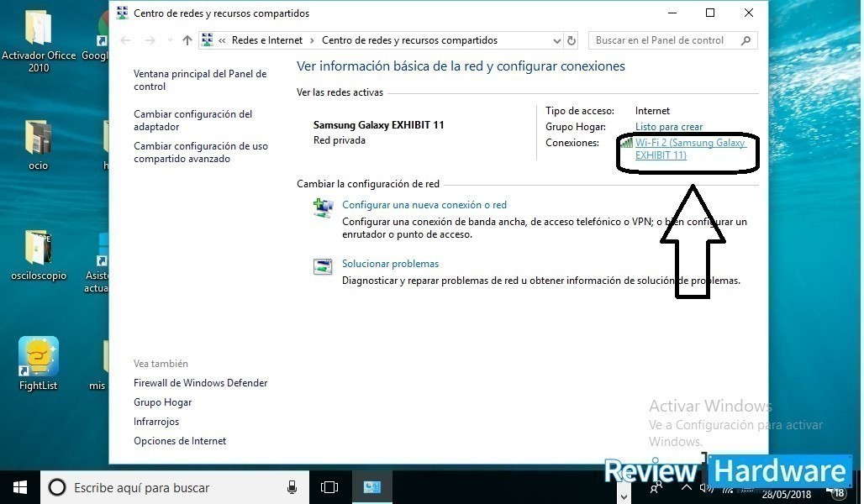Maximize the network center window
Image resolution: width=864 pixels, height=504 pixels.
tap(710, 13)
